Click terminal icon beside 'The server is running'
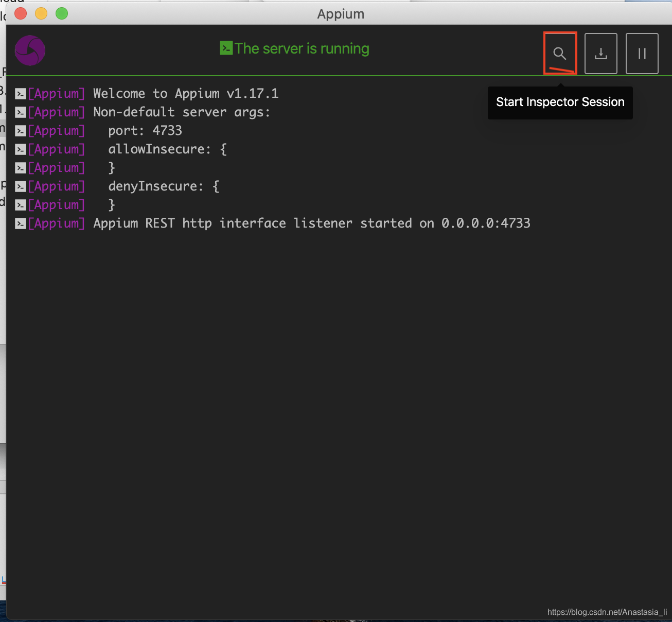Viewport: 672px width, 622px height. (226, 48)
